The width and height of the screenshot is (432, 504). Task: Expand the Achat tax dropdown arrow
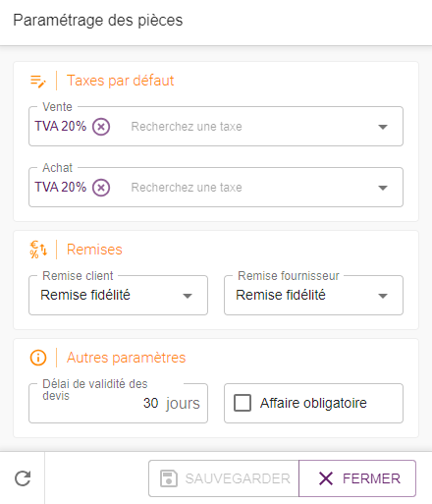[x=383, y=188]
